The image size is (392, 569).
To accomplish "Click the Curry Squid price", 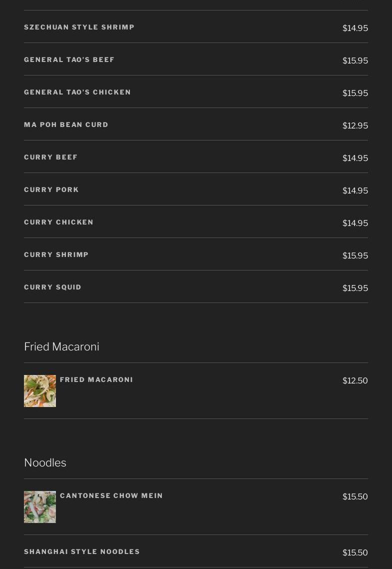I will (355, 288).
